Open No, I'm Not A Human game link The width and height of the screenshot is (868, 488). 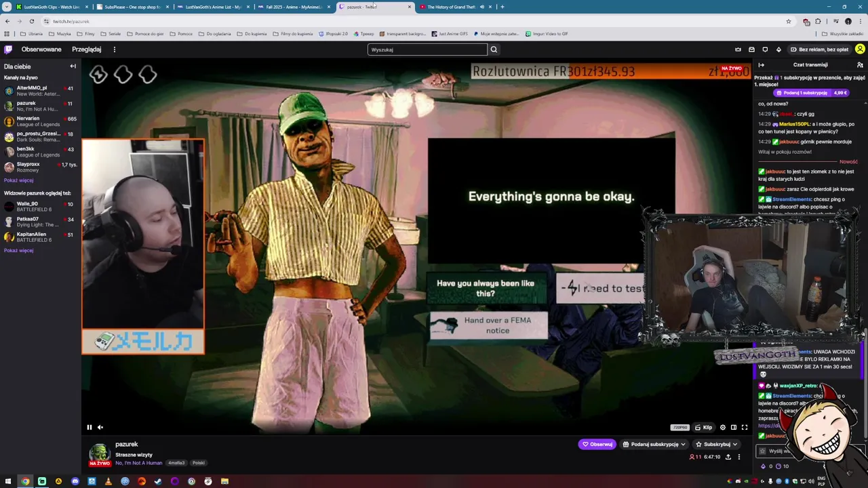[x=138, y=463]
